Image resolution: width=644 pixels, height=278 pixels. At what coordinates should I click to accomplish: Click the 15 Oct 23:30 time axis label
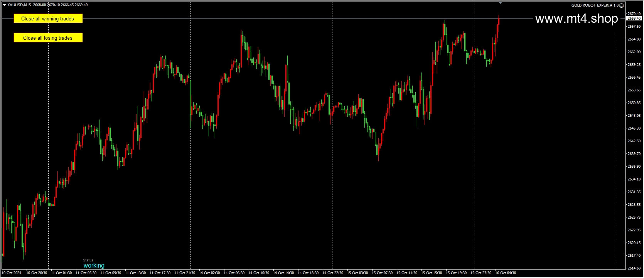[481, 273]
